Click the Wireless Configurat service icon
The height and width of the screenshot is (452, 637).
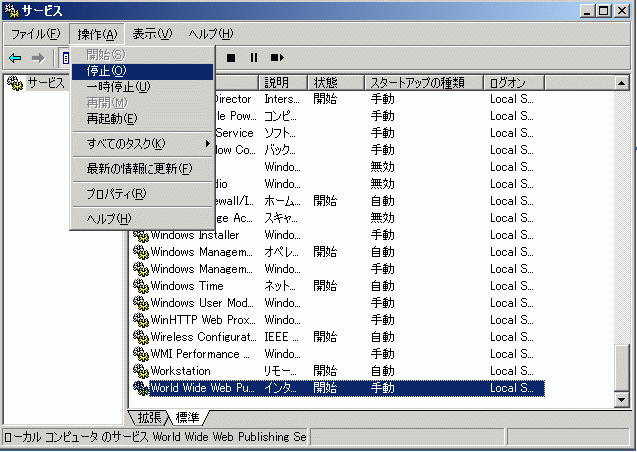(x=141, y=337)
